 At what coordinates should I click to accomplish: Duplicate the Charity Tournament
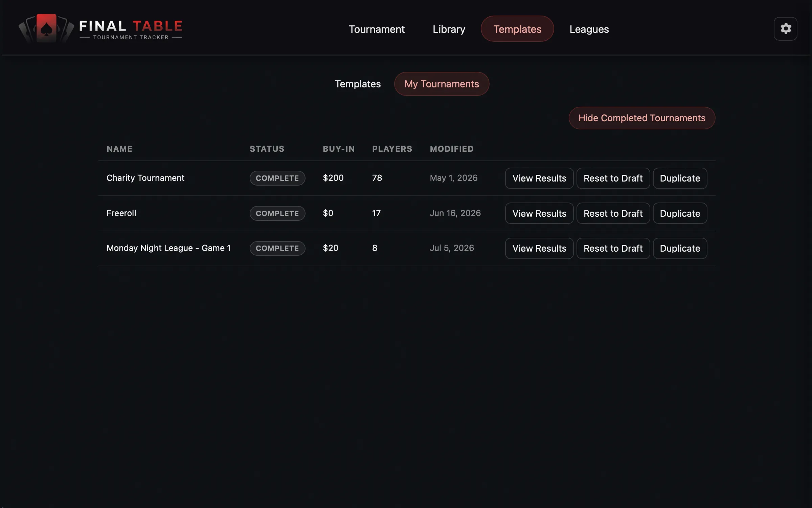pos(680,178)
